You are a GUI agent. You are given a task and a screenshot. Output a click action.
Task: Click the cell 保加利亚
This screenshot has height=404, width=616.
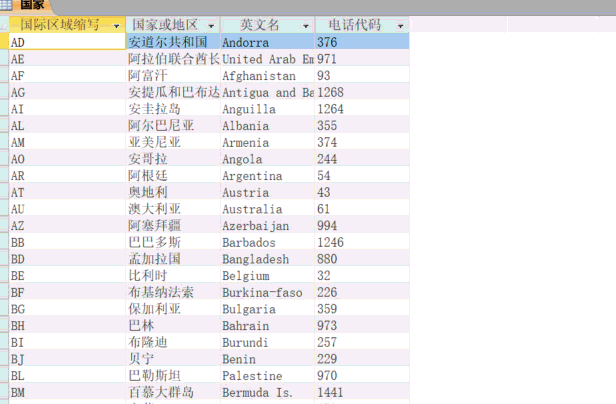[x=173, y=309]
